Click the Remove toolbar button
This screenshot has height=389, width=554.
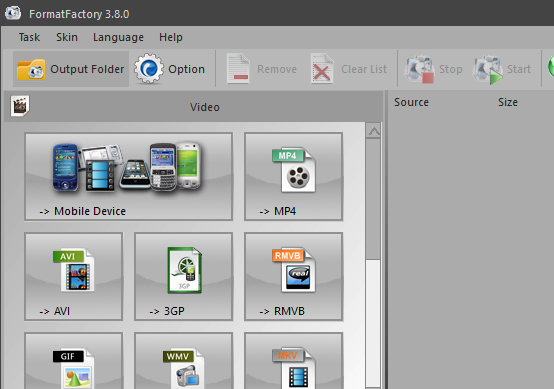261,69
